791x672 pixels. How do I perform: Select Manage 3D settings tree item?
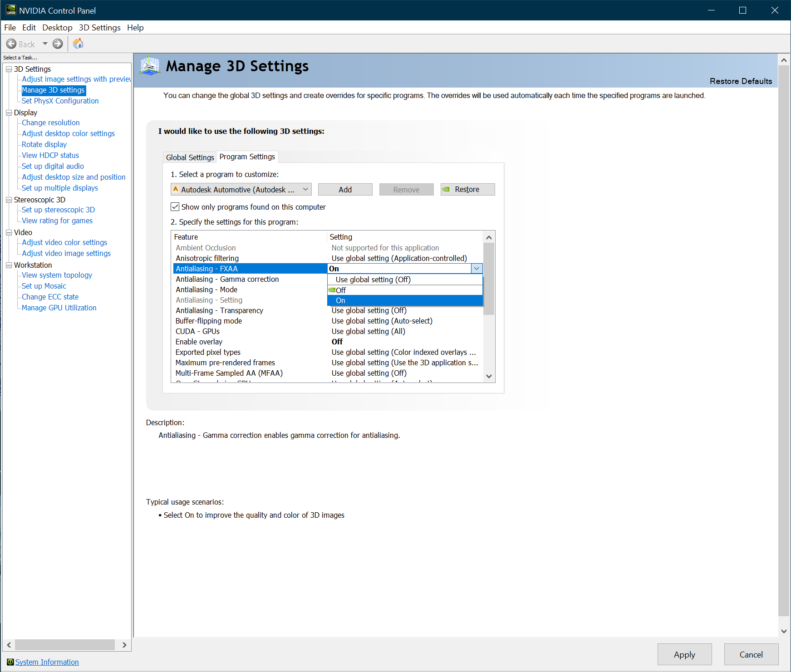[x=54, y=90]
